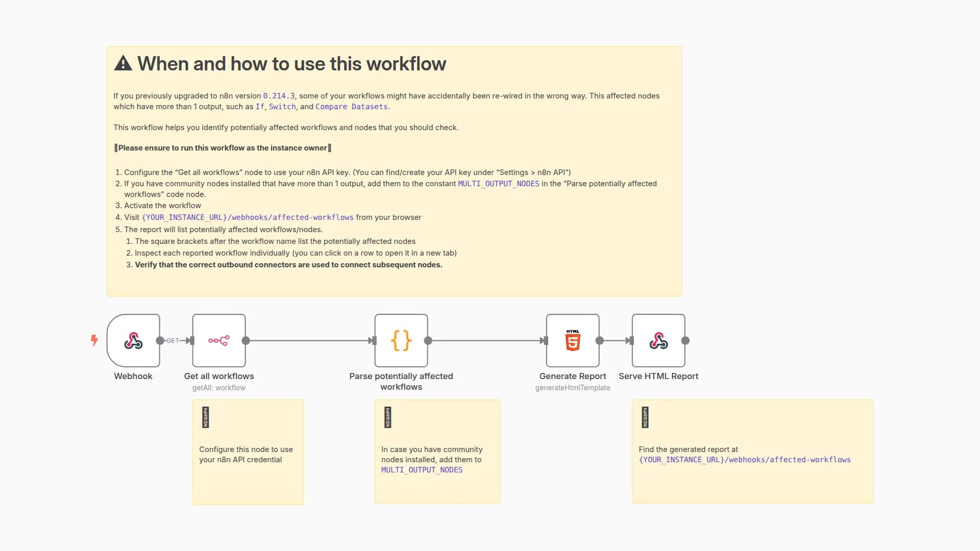Select the sticky note about the generated report
Image resolution: width=980 pixels, height=551 pixels.
pos(752,452)
